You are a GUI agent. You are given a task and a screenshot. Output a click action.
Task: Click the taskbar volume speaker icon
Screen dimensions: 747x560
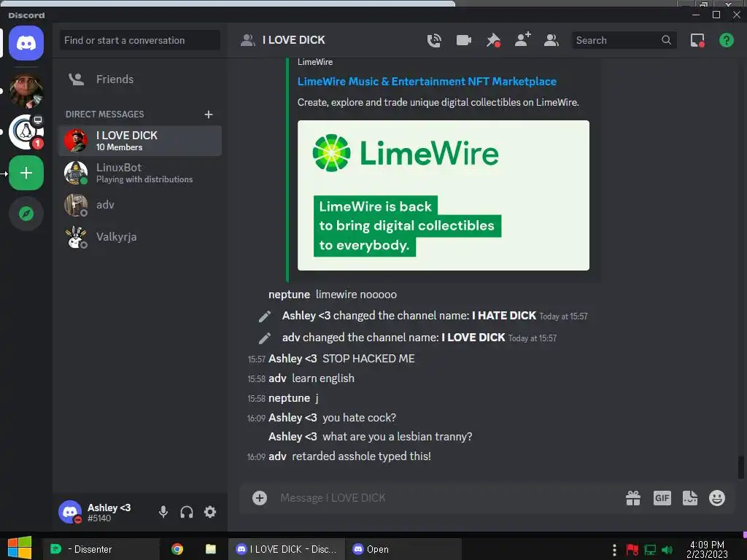point(668,550)
